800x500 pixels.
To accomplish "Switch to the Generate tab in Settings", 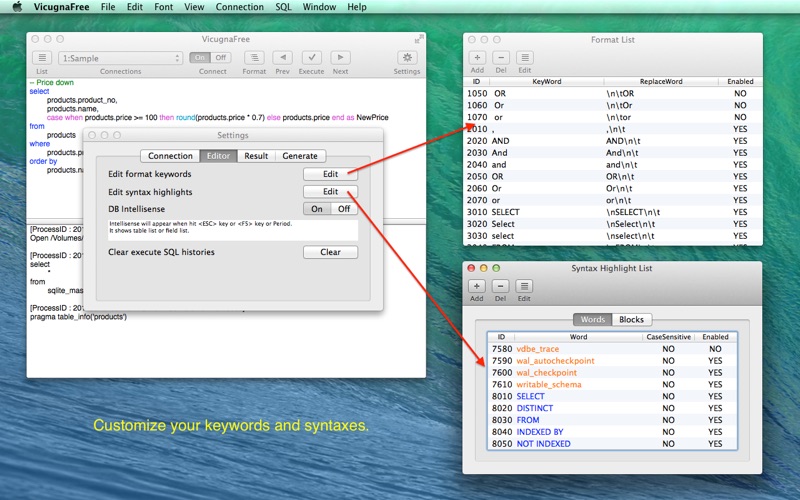I will pyautogui.click(x=300, y=156).
